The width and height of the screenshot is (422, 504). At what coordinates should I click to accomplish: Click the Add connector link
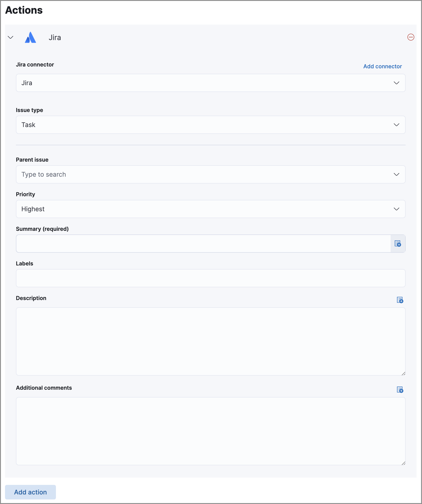pos(382,66)
